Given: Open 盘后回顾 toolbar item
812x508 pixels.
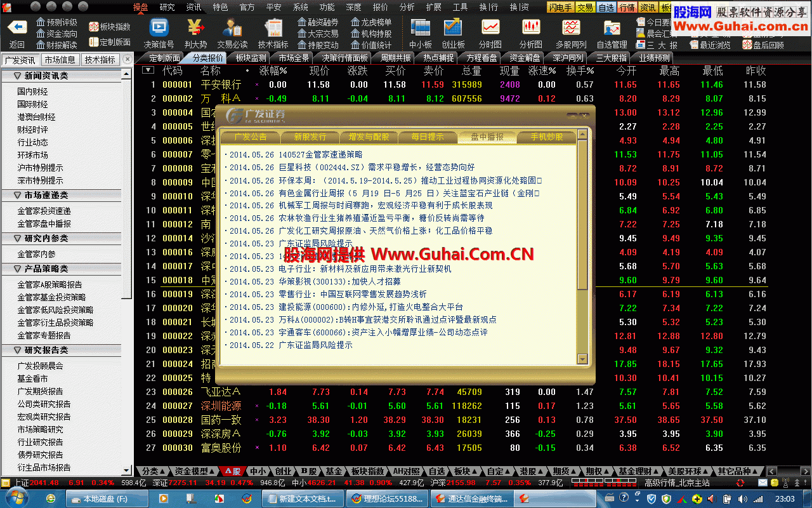Looking at the screenshot, I should point(763,45).
